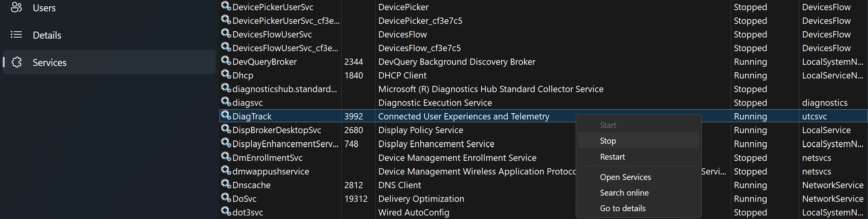
Task: Click the gear icon next to DoSvc
Action: pos(226,198)
